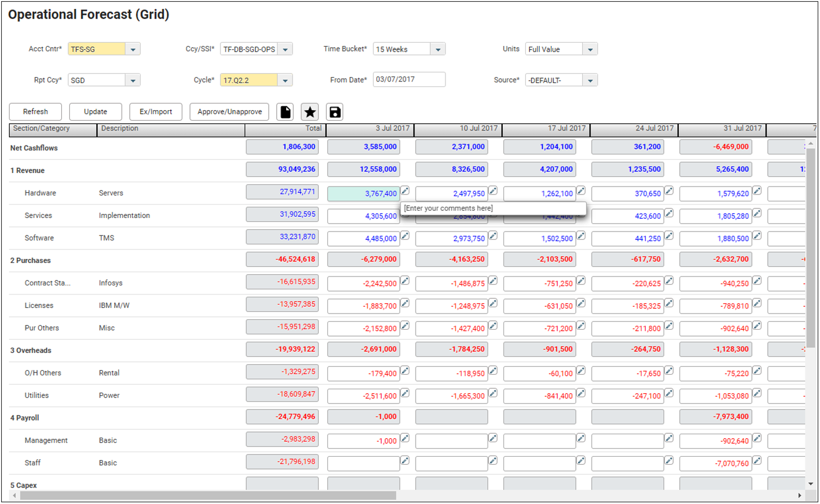The height and width of the screenshot is (504, 820).
Task: Open the Ccy/SSI dropdown arrow
Action: coord(285,49)
